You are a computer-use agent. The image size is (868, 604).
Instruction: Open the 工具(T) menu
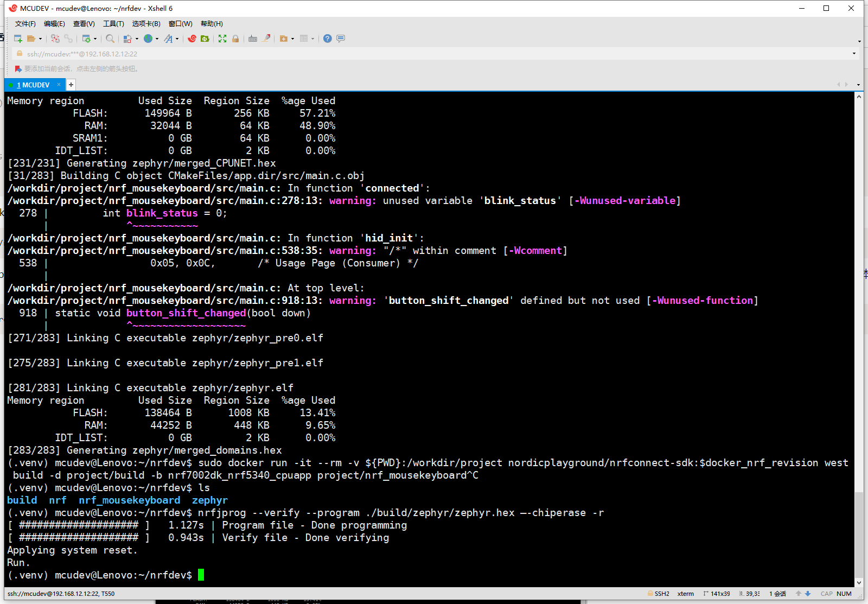point(113,24)
